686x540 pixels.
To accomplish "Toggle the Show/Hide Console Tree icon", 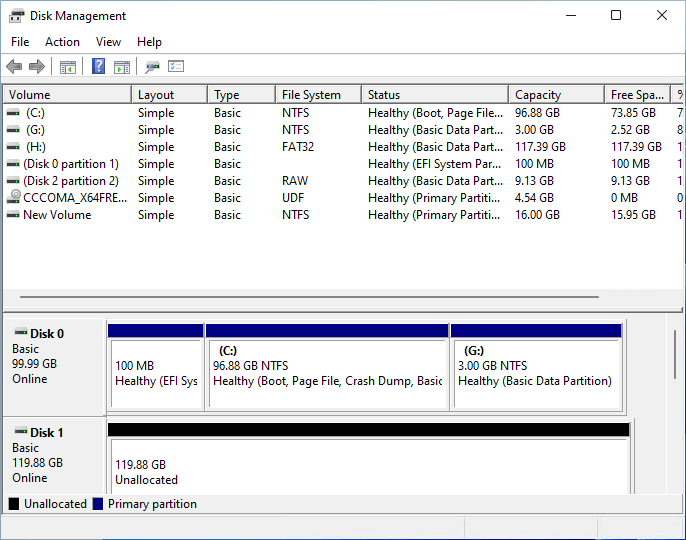I will pyautogui.click(x=68, y=67).
